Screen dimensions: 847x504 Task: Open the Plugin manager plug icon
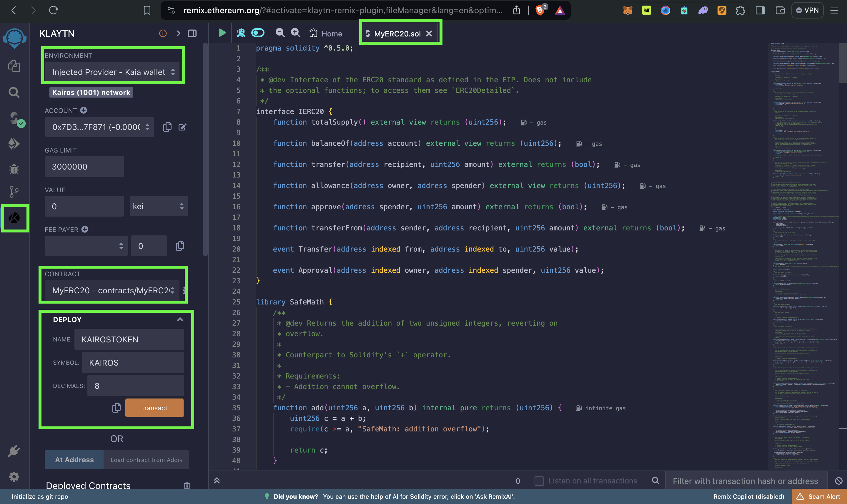pos(14,451)
